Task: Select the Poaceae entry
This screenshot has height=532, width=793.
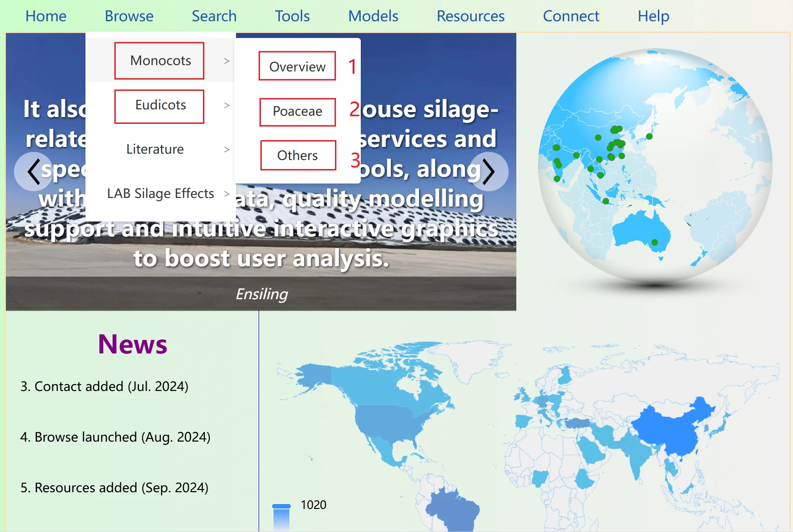Action: pos(297,111)
